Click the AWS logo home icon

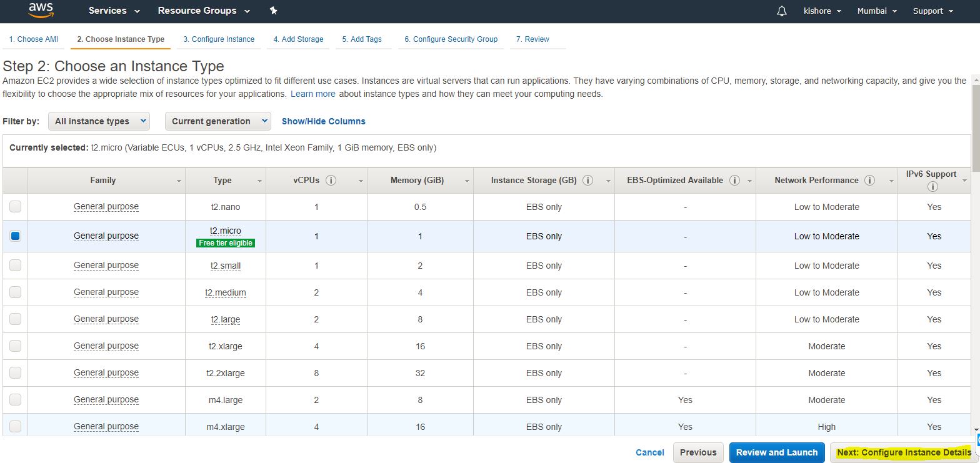click(41, 11)
